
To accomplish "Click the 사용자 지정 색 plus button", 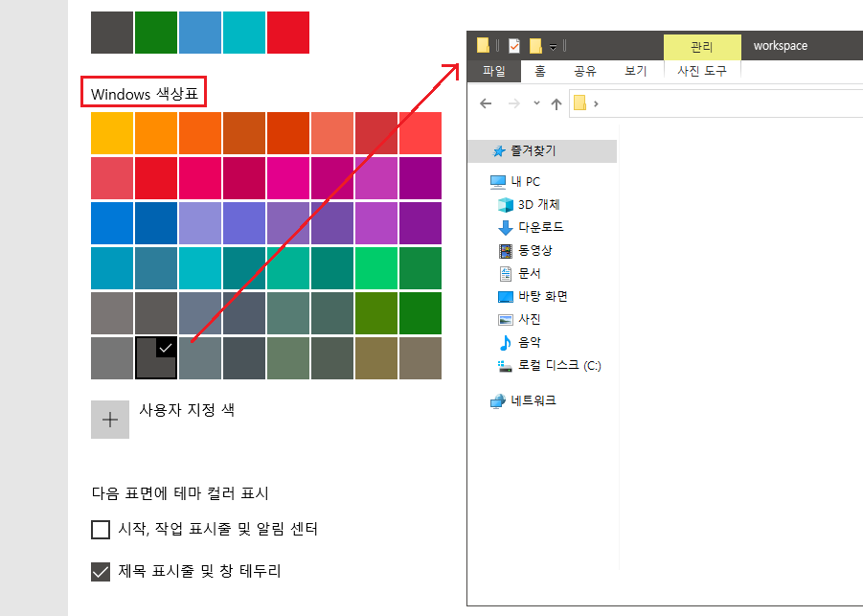I will click(110, 420).
